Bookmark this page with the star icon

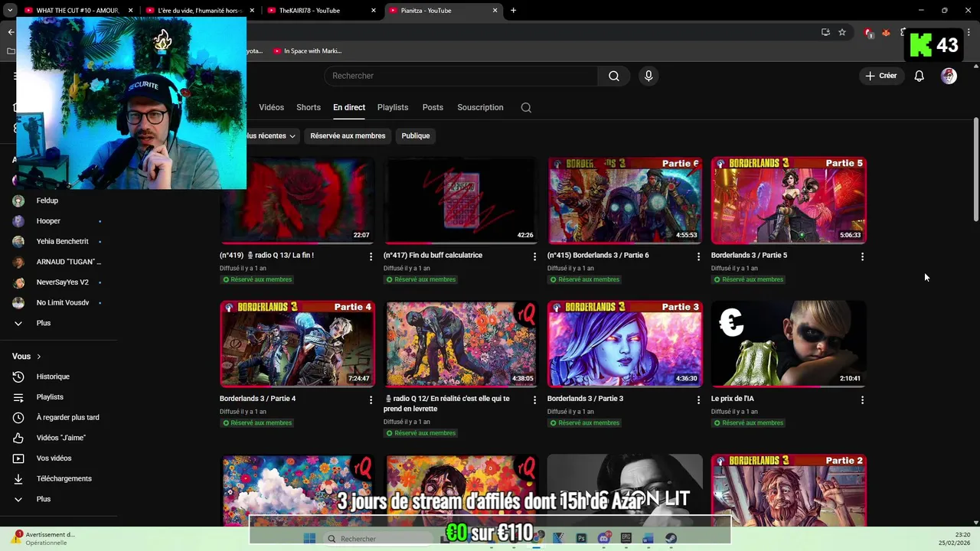pyautogui.click(x=842, y=32)
